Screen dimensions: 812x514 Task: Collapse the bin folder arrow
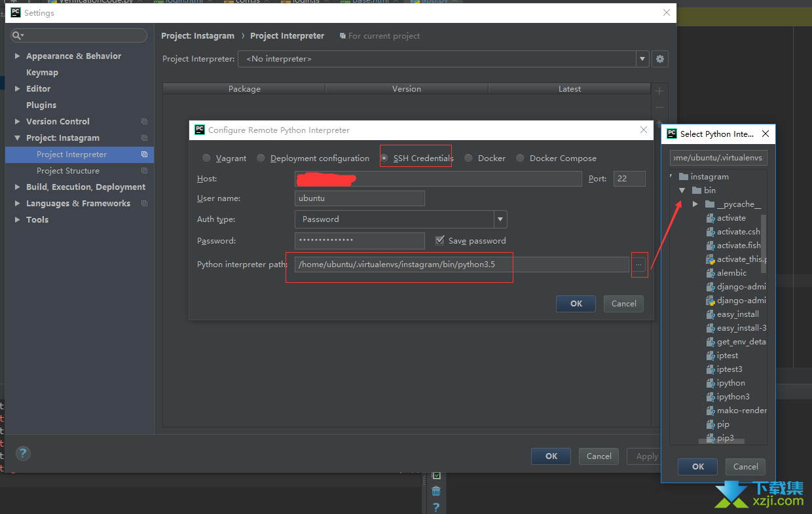click(682, 191)
